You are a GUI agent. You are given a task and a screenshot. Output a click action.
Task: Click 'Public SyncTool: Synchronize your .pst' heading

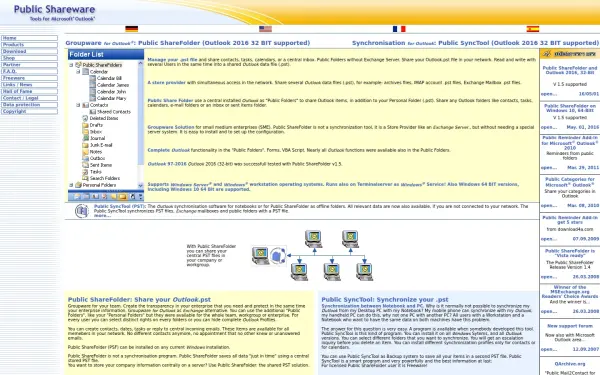(x=385, y=300)
